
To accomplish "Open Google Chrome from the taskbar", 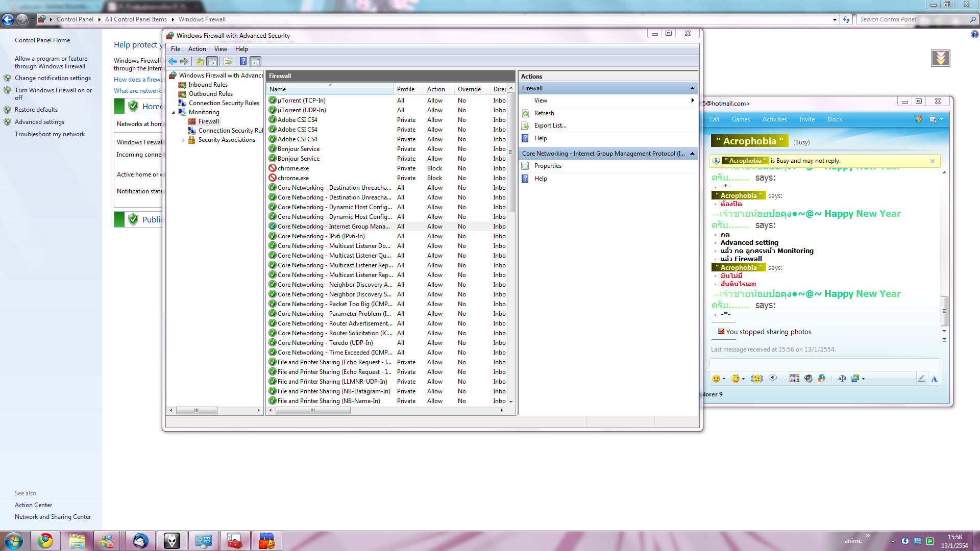I will 45,541.
